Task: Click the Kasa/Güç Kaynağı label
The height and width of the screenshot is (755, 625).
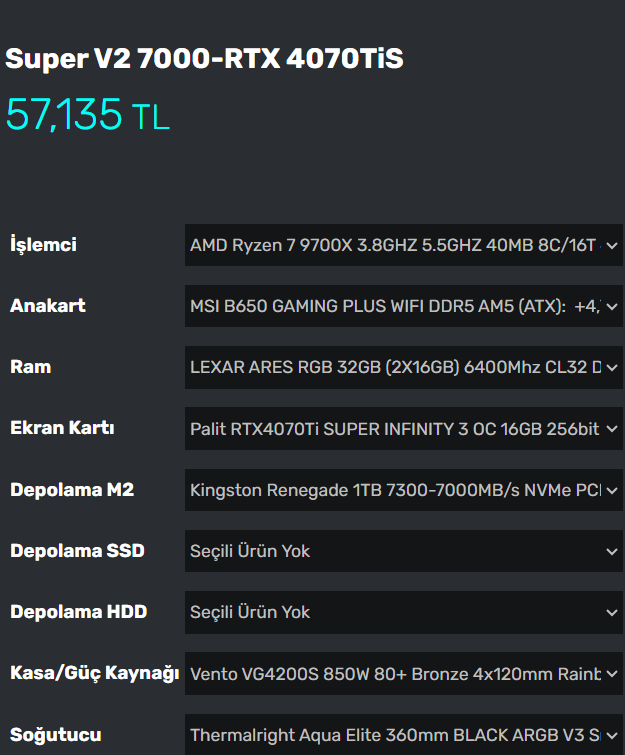Action: click(94, 674)
